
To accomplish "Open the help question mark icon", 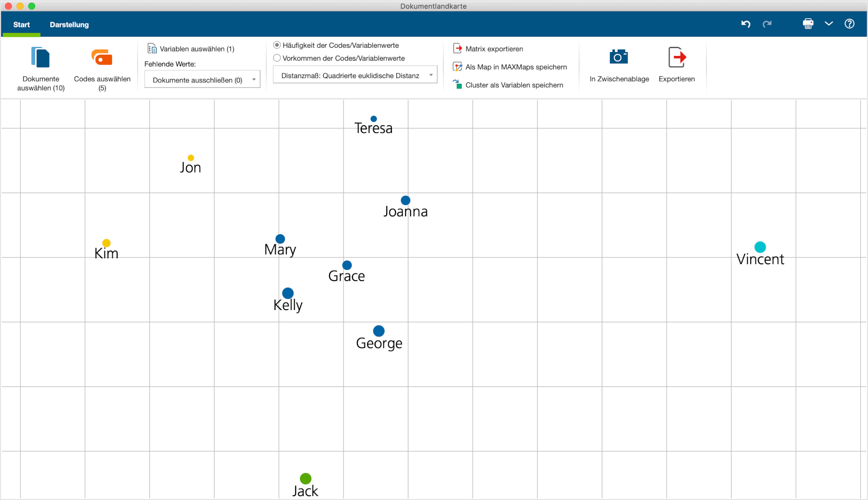I will pyautogui.click(x=849, y=24).
